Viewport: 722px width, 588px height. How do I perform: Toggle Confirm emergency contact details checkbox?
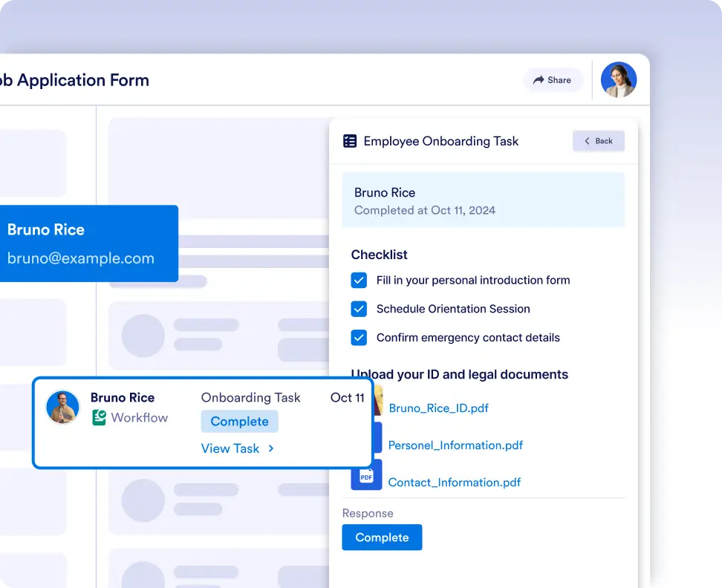pos(359,337)
